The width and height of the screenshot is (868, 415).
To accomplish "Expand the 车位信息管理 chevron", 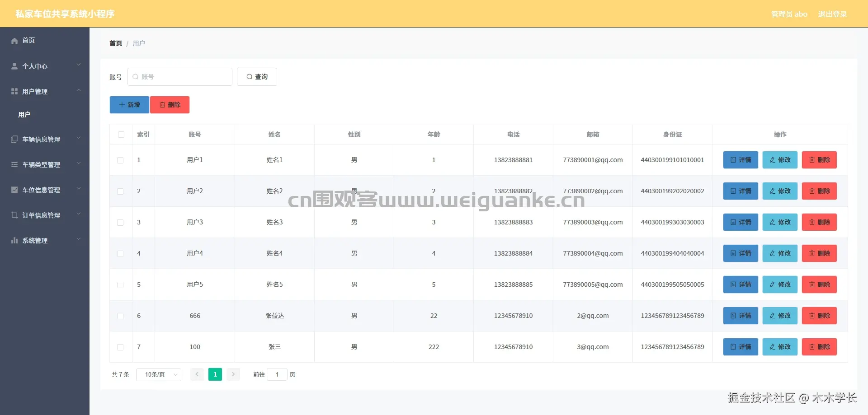I will pos(79,189).
